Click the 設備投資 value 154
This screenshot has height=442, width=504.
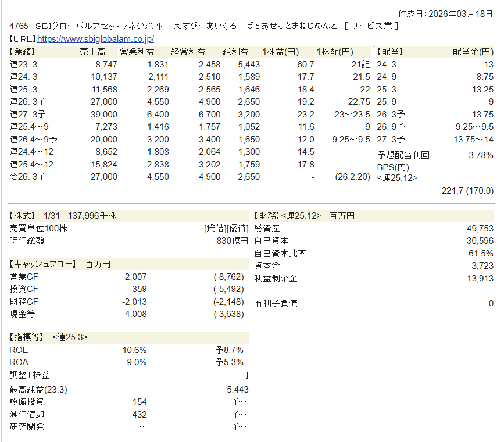140,402
